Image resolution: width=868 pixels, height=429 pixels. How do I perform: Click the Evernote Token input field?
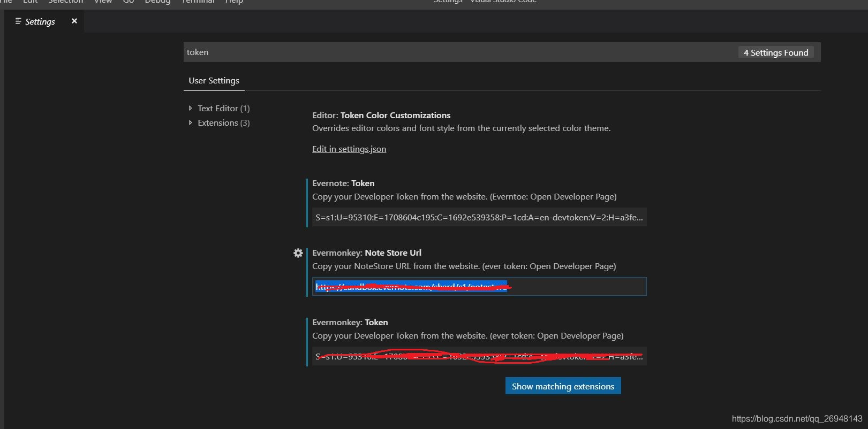coord(479,217)
